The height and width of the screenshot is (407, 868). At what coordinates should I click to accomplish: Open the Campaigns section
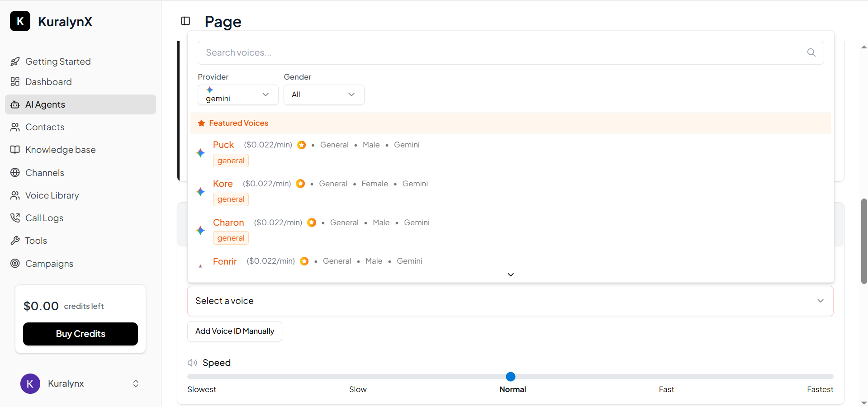49,264
